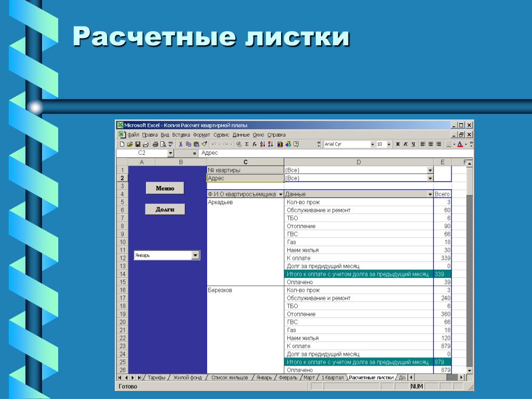Image resolution: width=532 pixels, height=399 pixels.
Task: Open the Данные menu
Action: (x=241, y=135)
